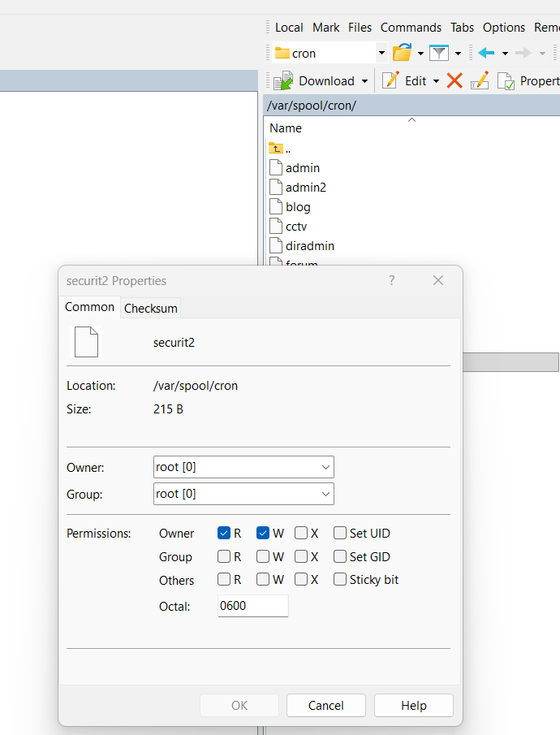Open Properties from the toolbar icon
Screen dimensions: 560x735
pyautogui.click(x=506, y=81)
